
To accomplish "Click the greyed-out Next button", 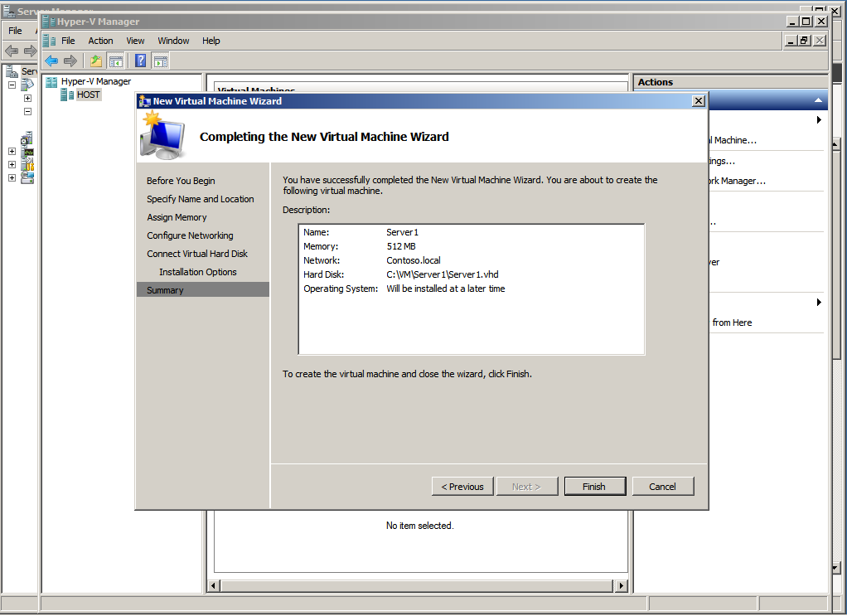I will [526, 487].
